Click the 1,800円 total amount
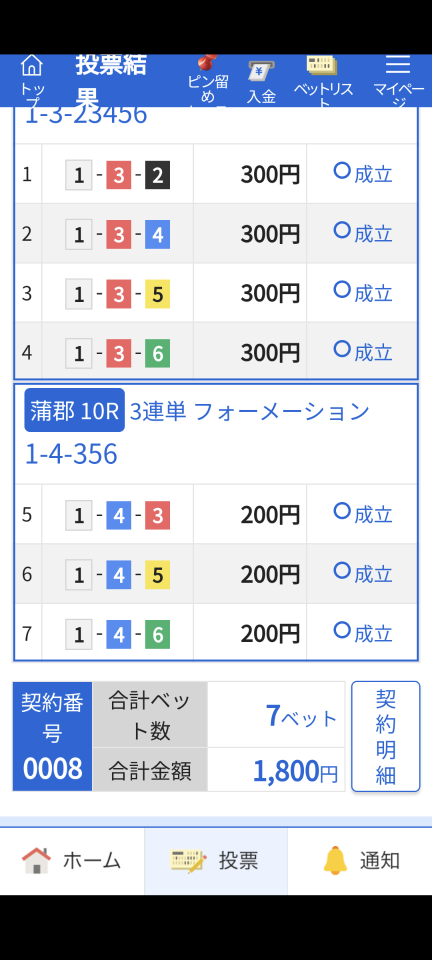Screen dimensions: 432x960 295,771
